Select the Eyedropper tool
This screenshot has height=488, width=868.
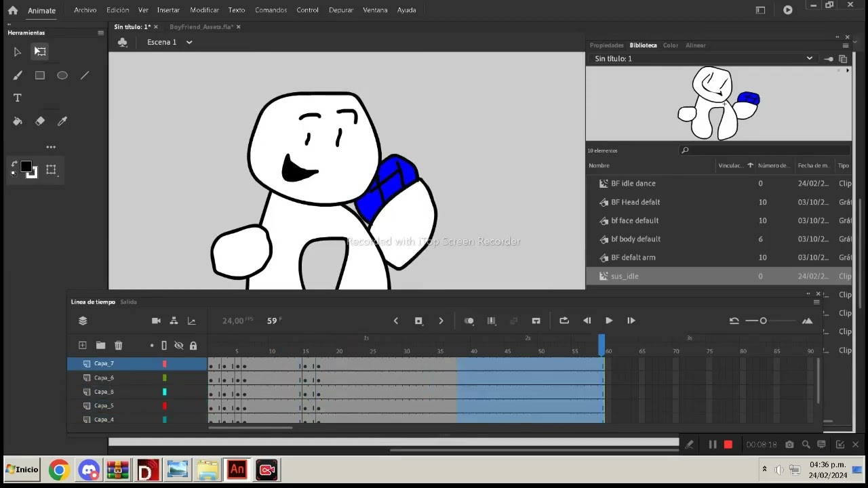point(62,121)
